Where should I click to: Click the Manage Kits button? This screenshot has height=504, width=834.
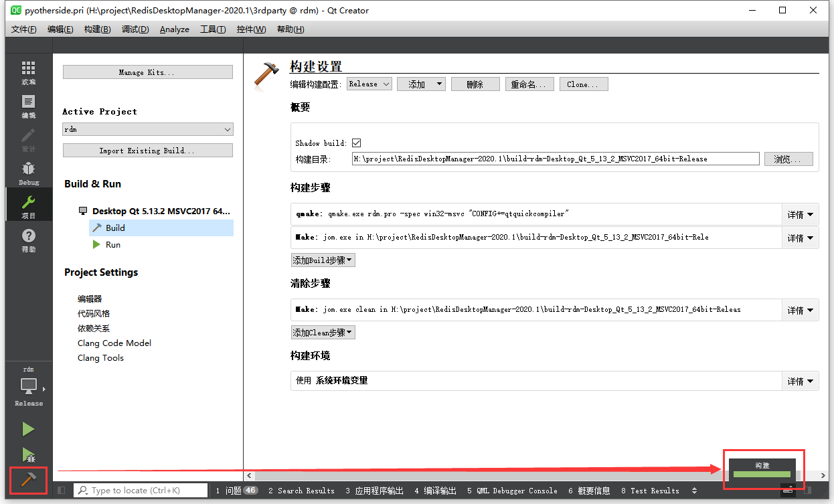click(147, 72)
